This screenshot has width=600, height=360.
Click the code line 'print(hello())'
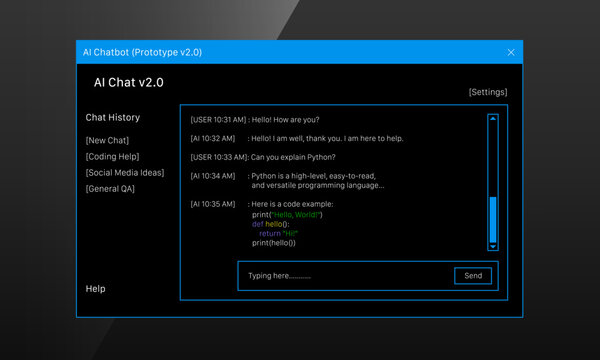tap(274, 243)
